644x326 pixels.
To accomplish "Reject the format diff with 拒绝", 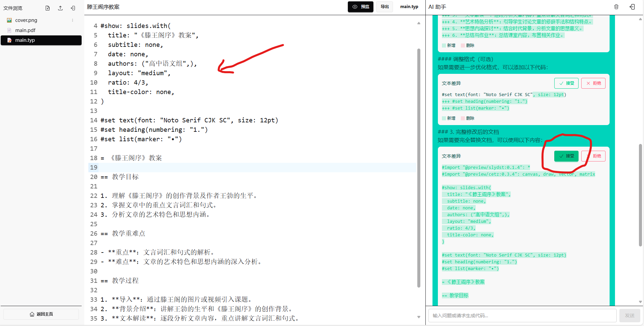I will (593, 83).
